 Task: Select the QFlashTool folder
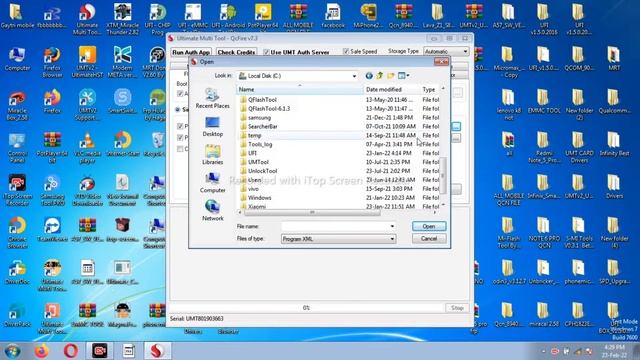(262, 100)
